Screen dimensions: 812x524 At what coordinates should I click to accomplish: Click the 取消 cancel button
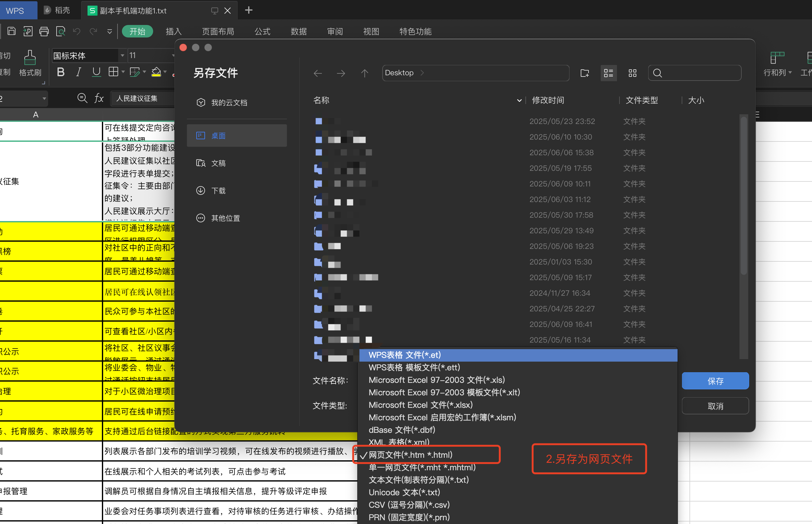click(x=715, y=406)
